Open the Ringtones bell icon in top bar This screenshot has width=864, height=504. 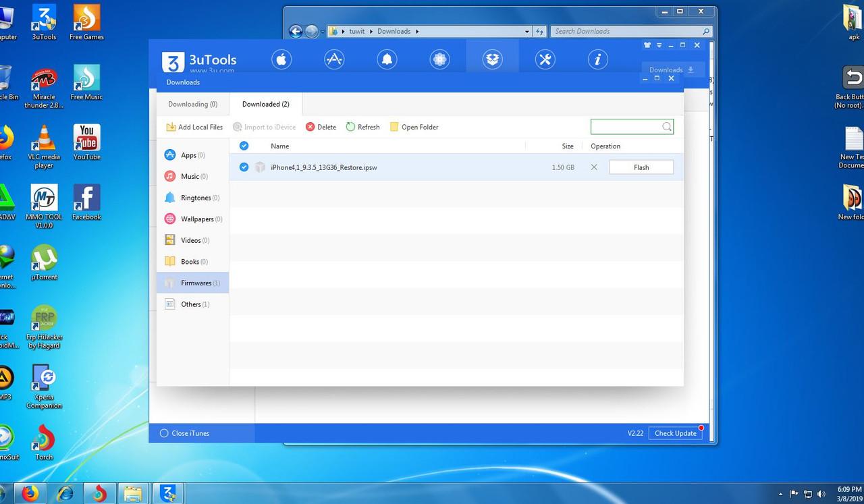coord(387,59)
